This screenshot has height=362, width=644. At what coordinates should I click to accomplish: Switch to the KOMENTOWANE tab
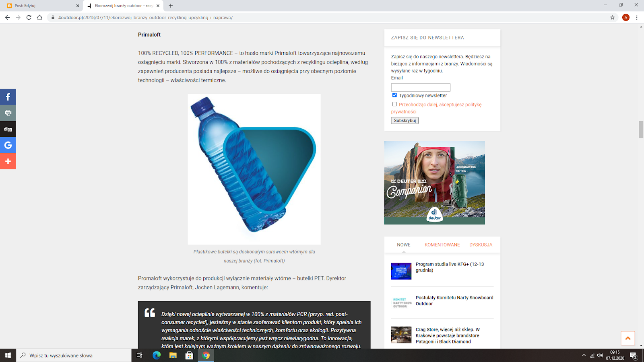[442, 245]
